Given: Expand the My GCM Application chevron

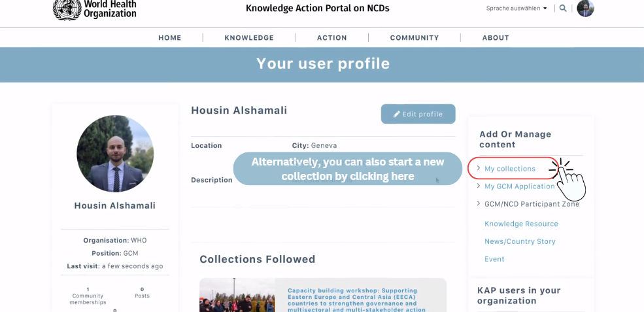Looking at the screenshot, I should coord(479,186).
